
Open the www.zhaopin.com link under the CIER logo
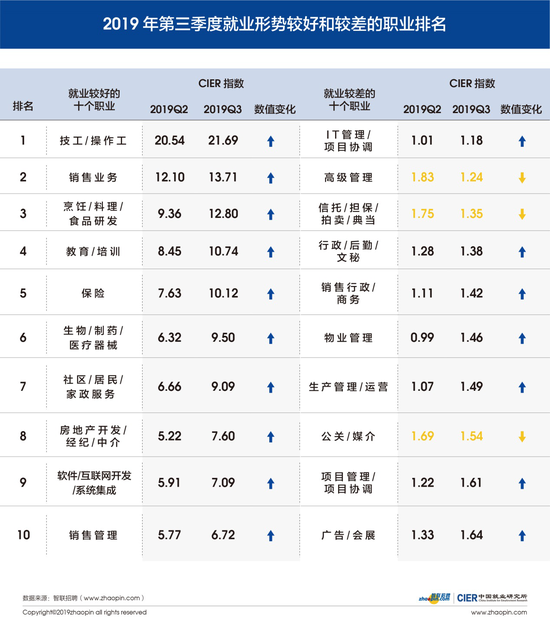499,613
